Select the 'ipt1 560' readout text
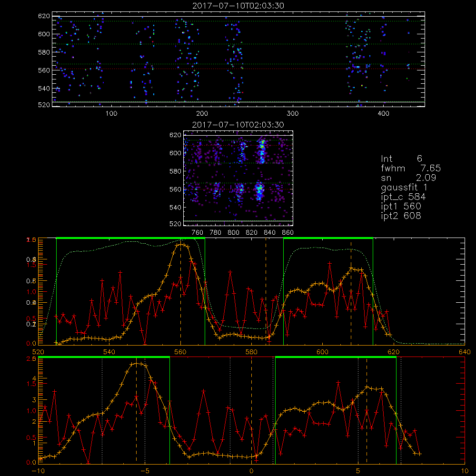Viewport: 476px width, 476px height. 401,207
